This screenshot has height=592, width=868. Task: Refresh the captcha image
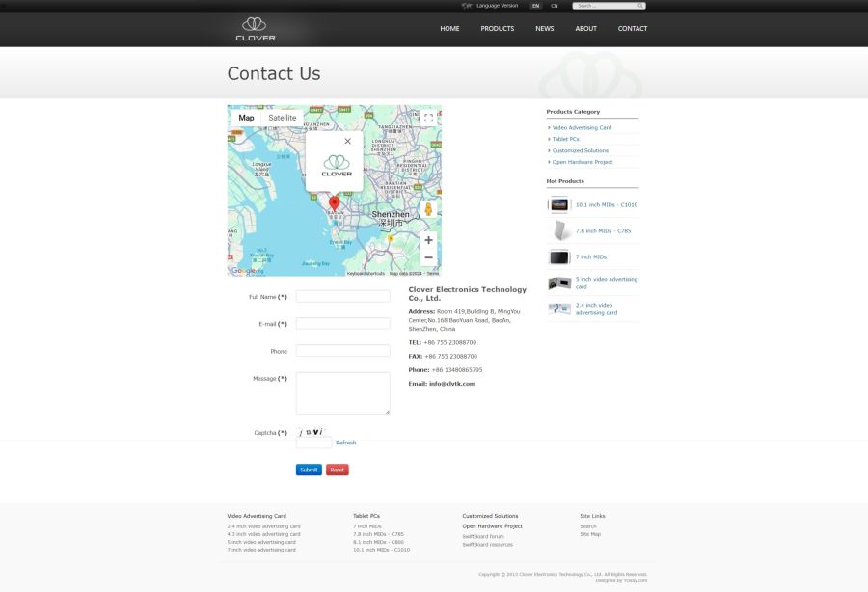point(345,443)
